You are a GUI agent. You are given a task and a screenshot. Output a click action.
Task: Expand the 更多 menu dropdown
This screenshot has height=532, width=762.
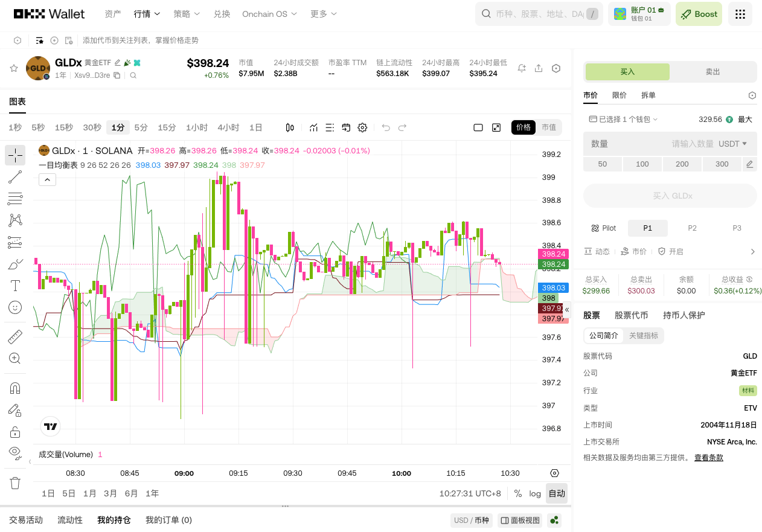click(x=324, y=14)
